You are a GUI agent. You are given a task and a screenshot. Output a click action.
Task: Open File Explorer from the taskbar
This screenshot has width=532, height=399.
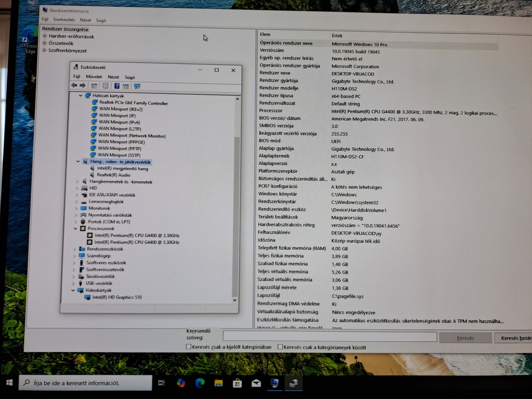[219, 383]
